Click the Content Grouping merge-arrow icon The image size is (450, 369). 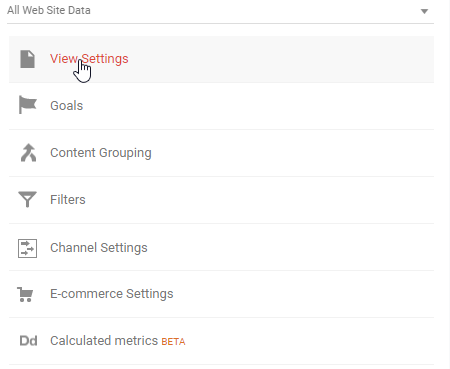(x=28, y=153)
